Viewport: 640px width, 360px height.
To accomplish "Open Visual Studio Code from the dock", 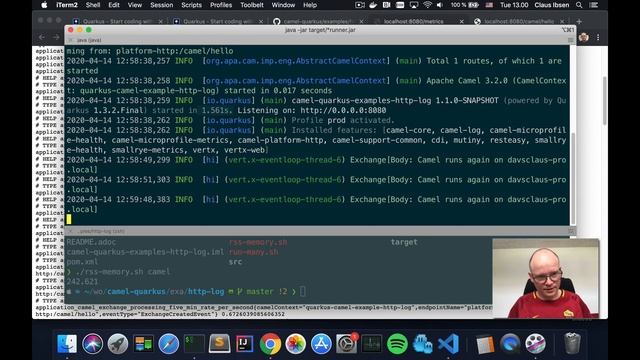I will (448, 344).
